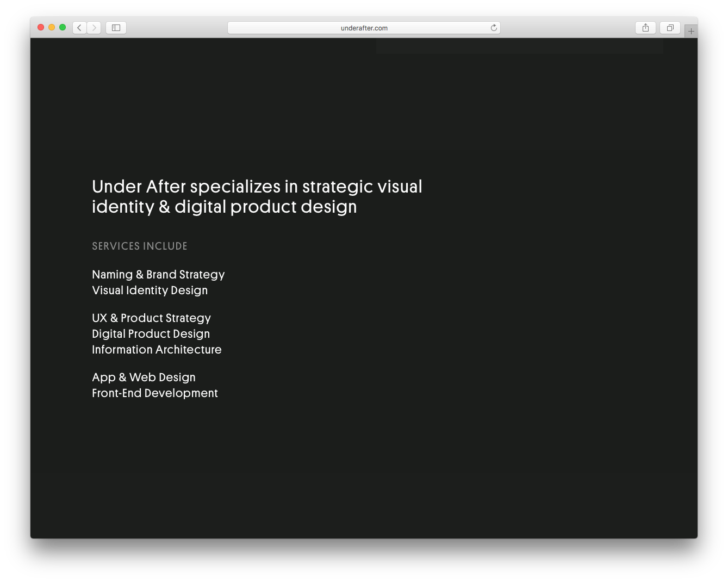Viewport: 728px width, 582px height.
Task: Click App & Web Design item
Action: 144,377
